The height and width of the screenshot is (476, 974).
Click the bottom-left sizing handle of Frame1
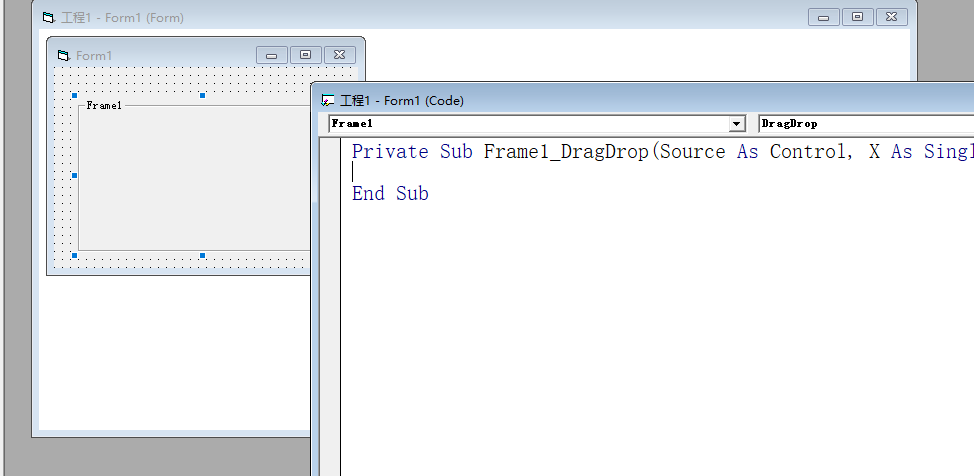point(75,255)
